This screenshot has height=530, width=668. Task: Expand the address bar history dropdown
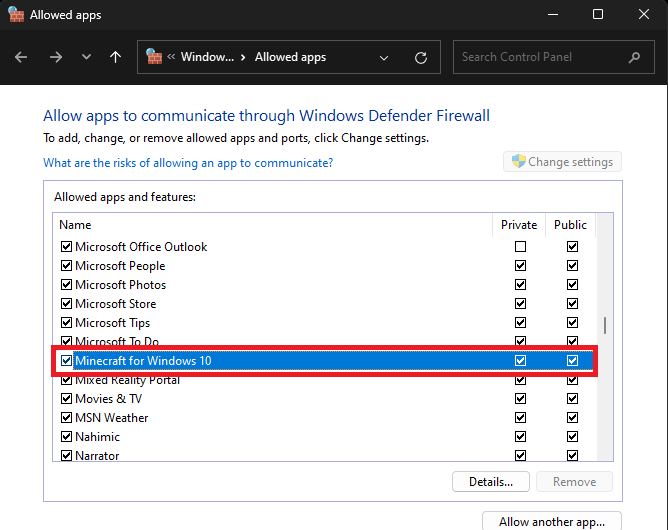(385, 57)
